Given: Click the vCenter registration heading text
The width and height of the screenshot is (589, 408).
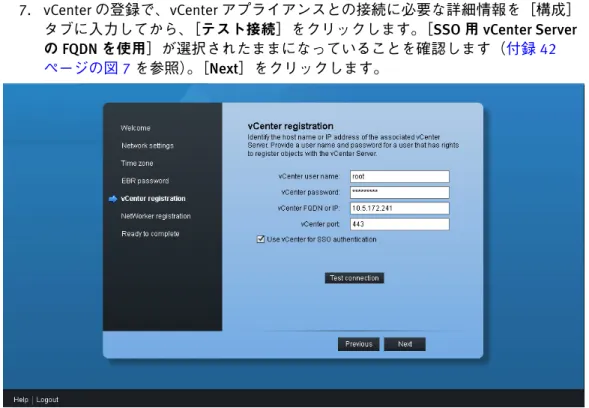Looking at the screenshot, I should point(290,126).
